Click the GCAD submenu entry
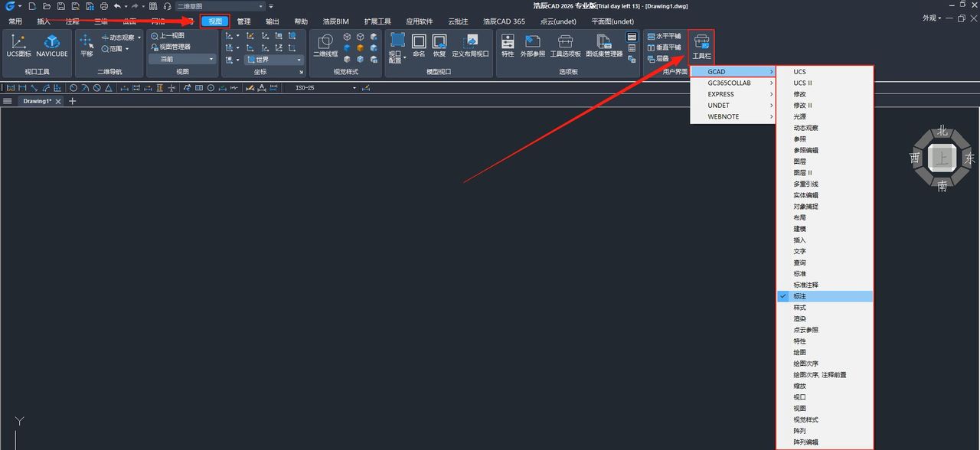Image resolution: width=980 pixels, height=450 pixels. pos(734,72)
